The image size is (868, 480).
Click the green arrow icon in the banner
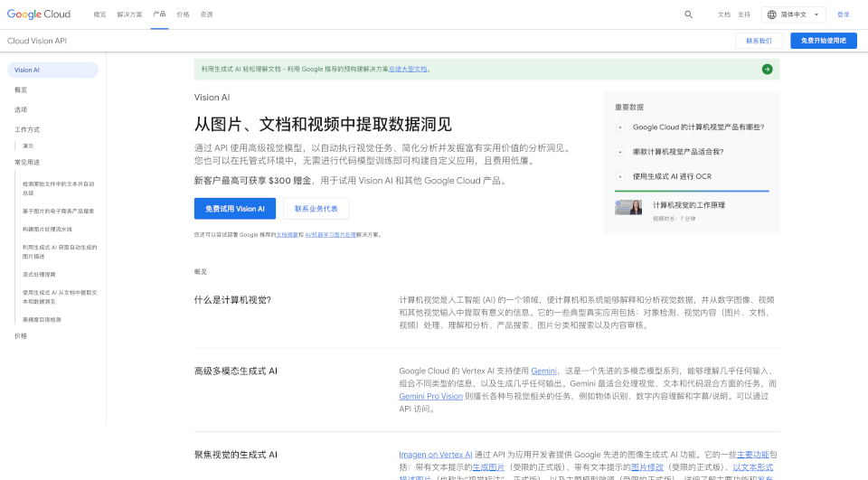(x=767, y=70)
